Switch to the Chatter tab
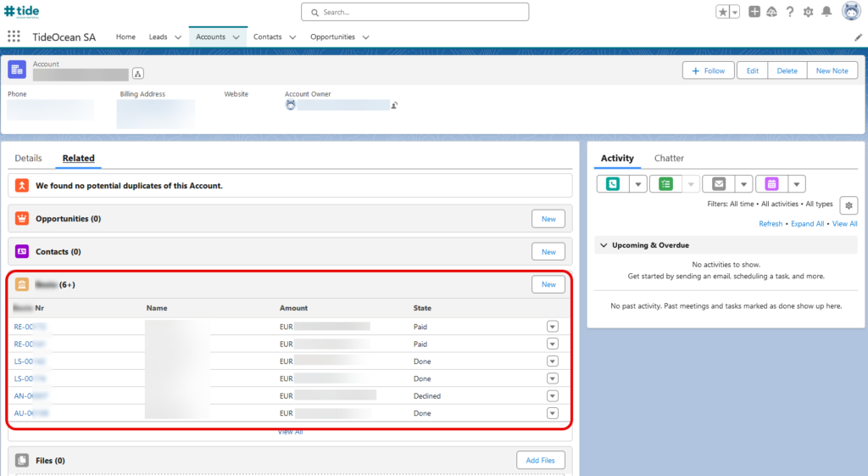Viewport: 868px width, 476px height. (669, 159)
